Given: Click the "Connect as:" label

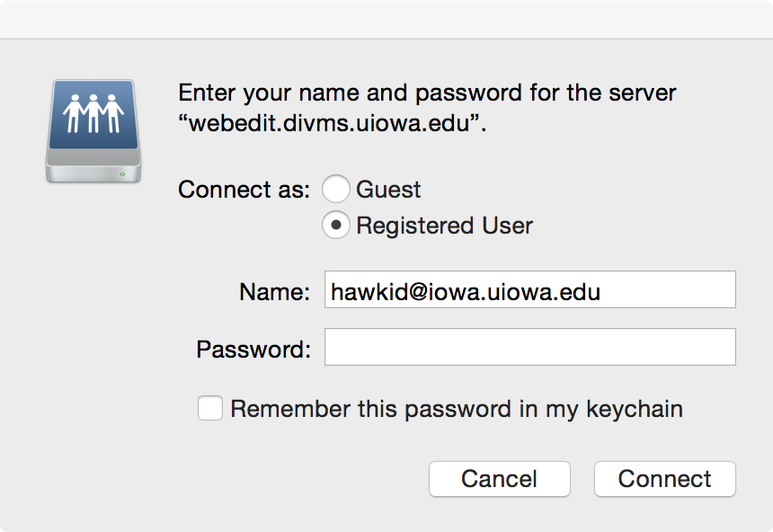Looking at the screenshot, I should pos(244,191).
